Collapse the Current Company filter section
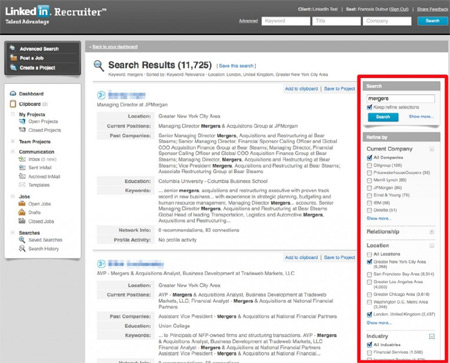The height and width of the screenshot is (363, 450). tap(432, 149)
